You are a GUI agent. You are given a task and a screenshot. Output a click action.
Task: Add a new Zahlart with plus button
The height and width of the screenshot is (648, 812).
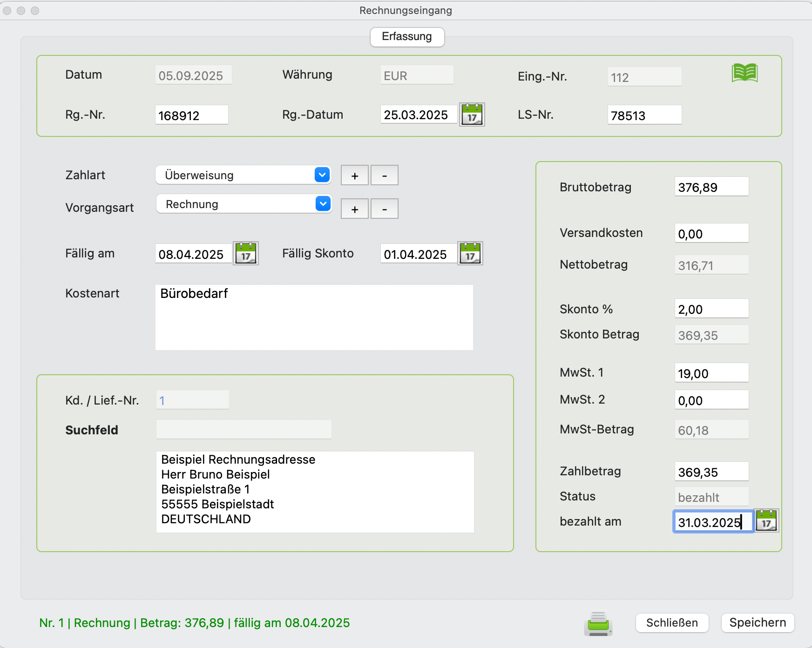[x=355, y=175]
